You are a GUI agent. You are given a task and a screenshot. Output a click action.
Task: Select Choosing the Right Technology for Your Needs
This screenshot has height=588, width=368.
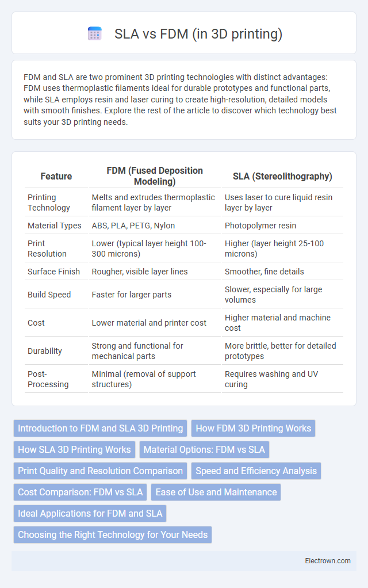click(113, 534)
